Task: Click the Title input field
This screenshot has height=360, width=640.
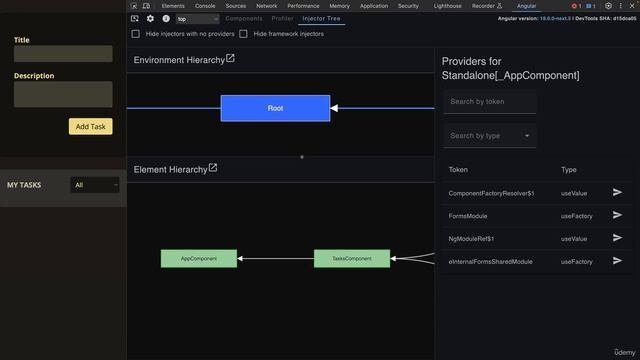Action: point(63,53)
